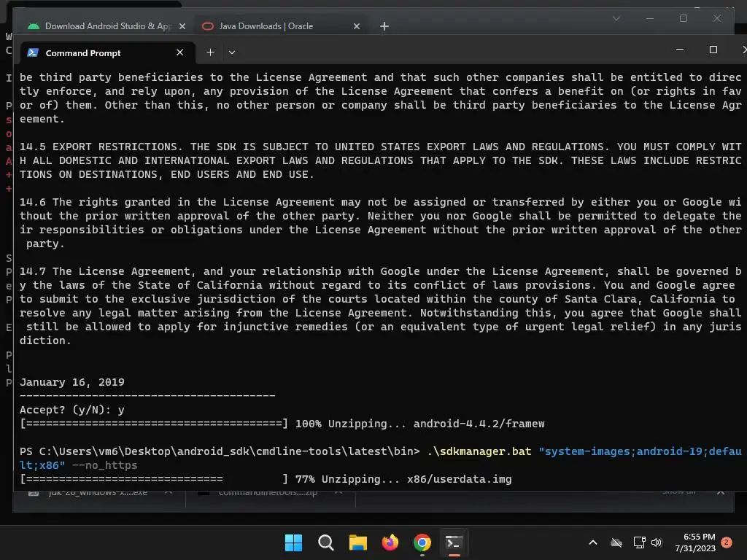Close the Java Downloads Oracle tab
This screenshot has height=560, width=747.
[x=356, y=26]
